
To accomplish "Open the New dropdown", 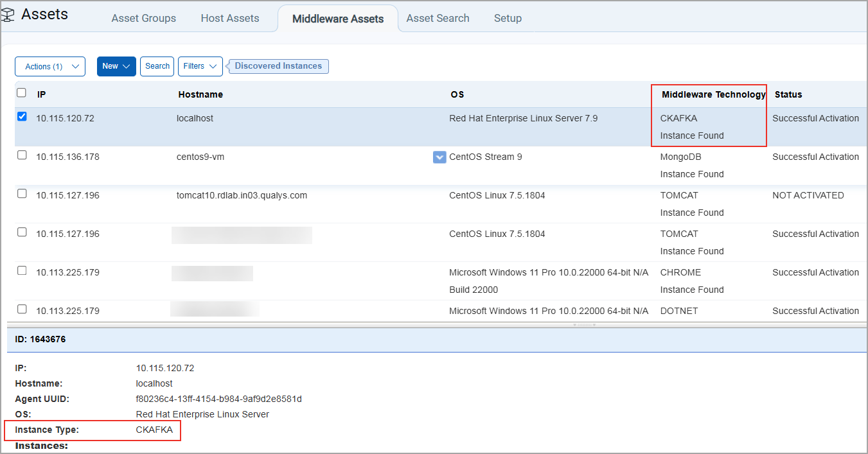I will (x=116, y=66).
